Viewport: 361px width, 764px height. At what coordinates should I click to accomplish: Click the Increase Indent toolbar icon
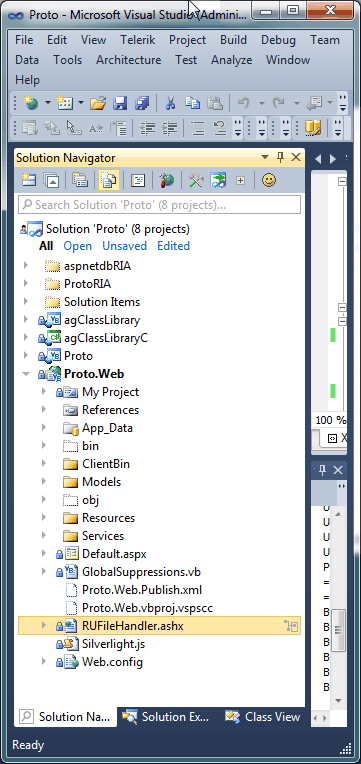click(x=169, y=128)
